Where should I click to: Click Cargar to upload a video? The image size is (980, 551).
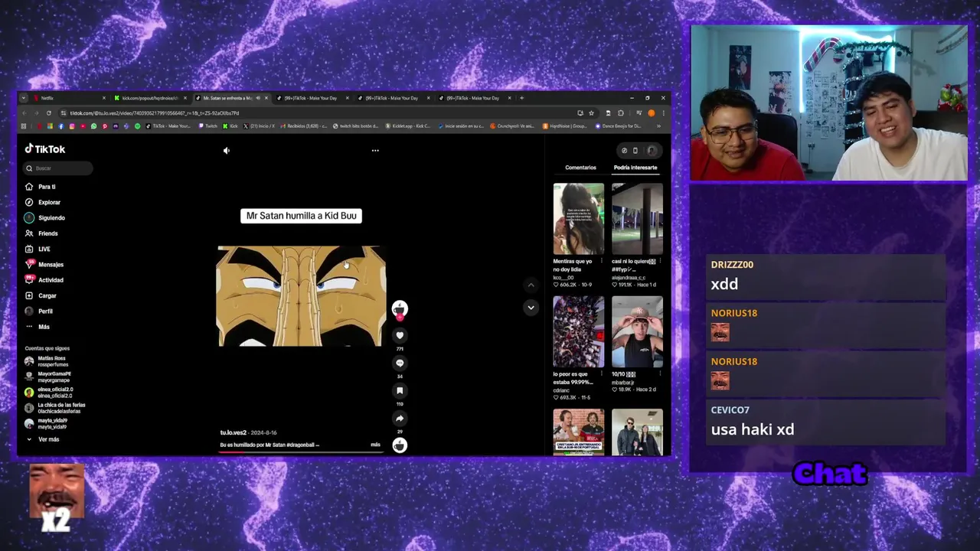point(41,295)
